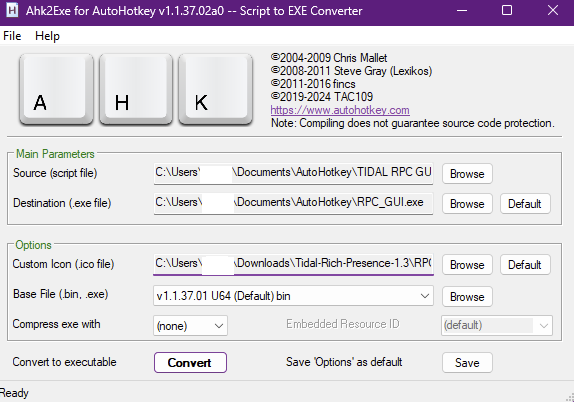Click the 'Convert to executable' label
The width and height of the screenshot is (574, 402).
click(64, 362)
